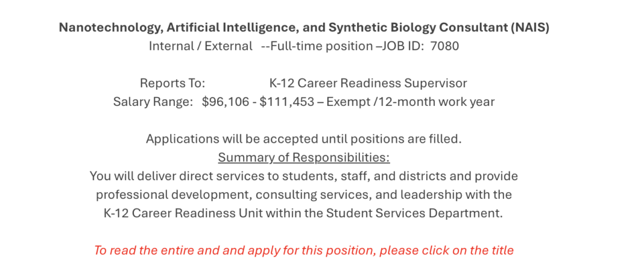
Task: Click the (NAIS) acronym in the title
Action: pos(529,28)
